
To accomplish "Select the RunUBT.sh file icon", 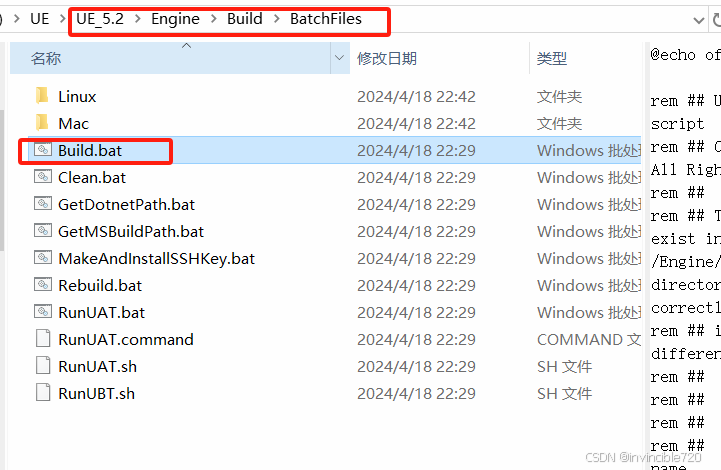I will [x=43, y=393].
